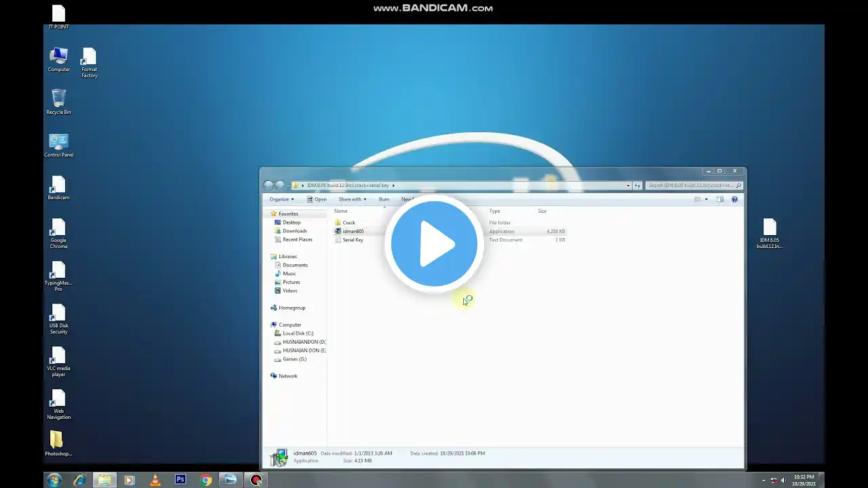Open Chrome from the taskbar

pyautogui.click(x=206, y=480)
